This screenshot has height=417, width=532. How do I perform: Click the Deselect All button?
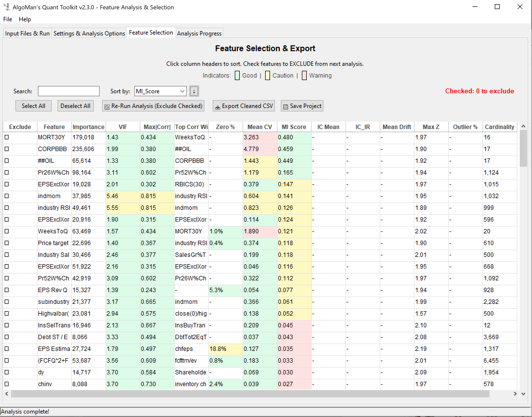point(75,106)
